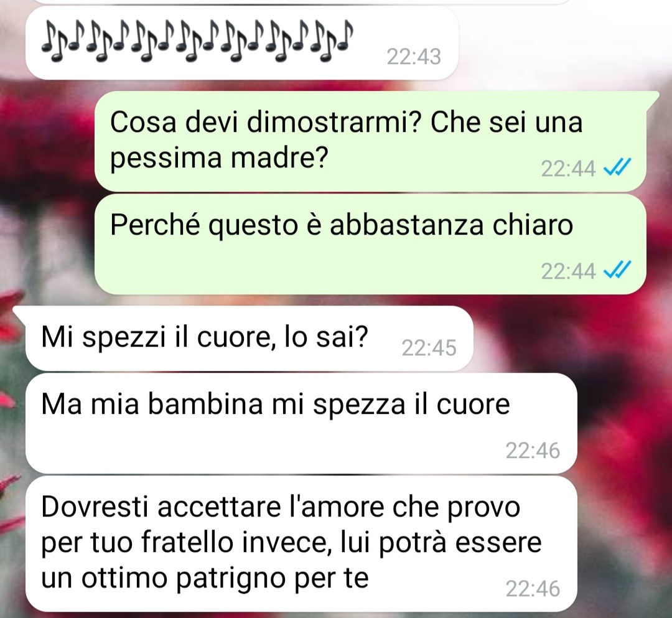Select the "Perché questo è abbastanza chiaro" message
Screen dimensions: 672x618
(x=370, y=244)
